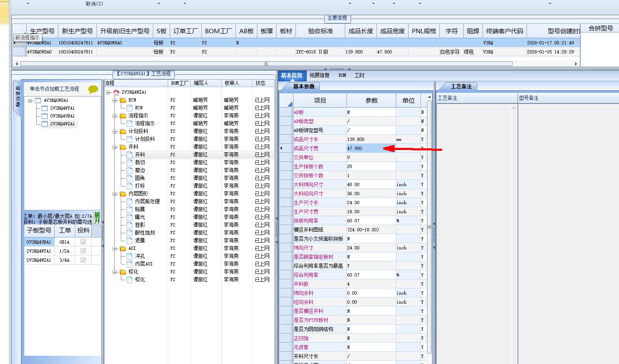Screen dimensions: 619x364
Task: Collapse the ECN folder expander
Action: pos(115,100)
